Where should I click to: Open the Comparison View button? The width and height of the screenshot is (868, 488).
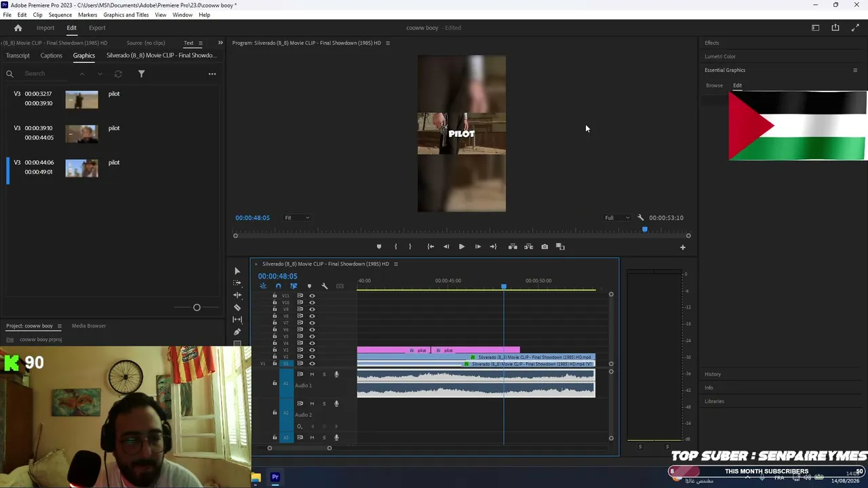click(560, 247)
